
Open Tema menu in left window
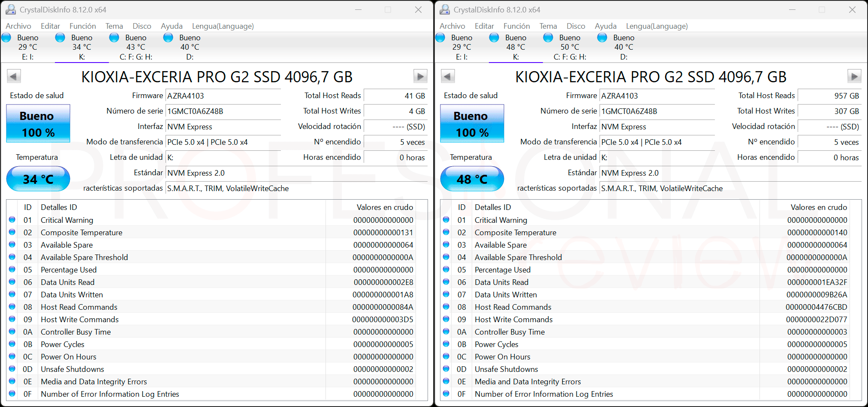[x=114, y=26]
